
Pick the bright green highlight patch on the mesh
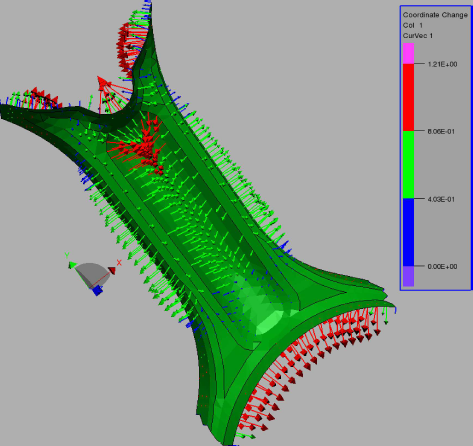(x=270, y=322)
